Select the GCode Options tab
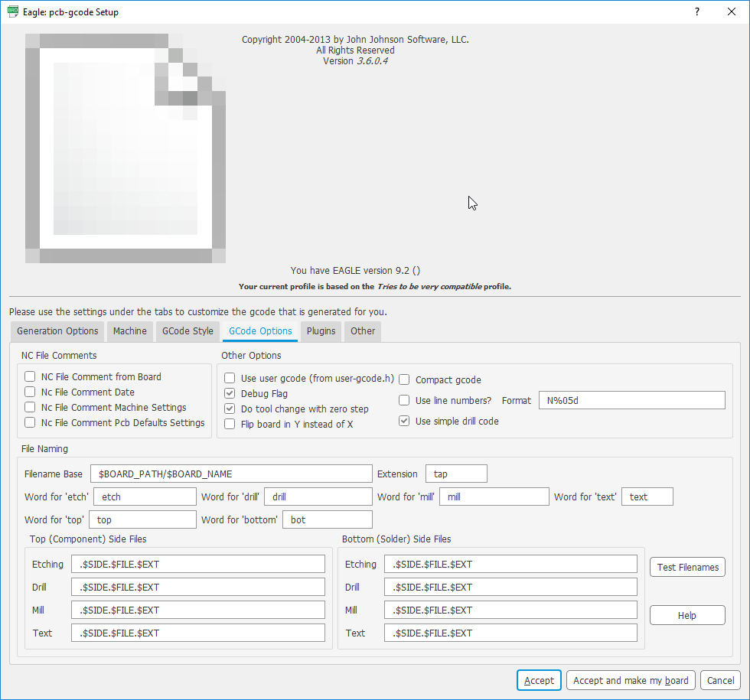Viewport: 750px width, 700px height. point(260,330)
